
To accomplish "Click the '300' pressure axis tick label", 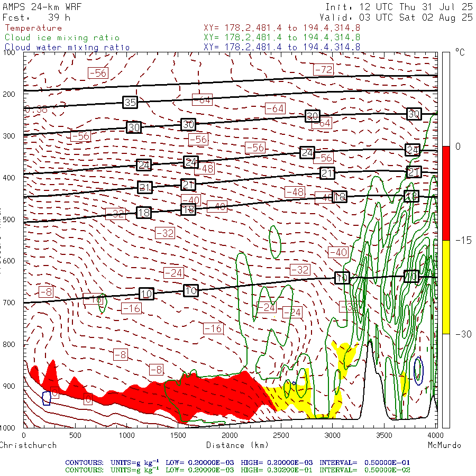I will coord(9,136).
